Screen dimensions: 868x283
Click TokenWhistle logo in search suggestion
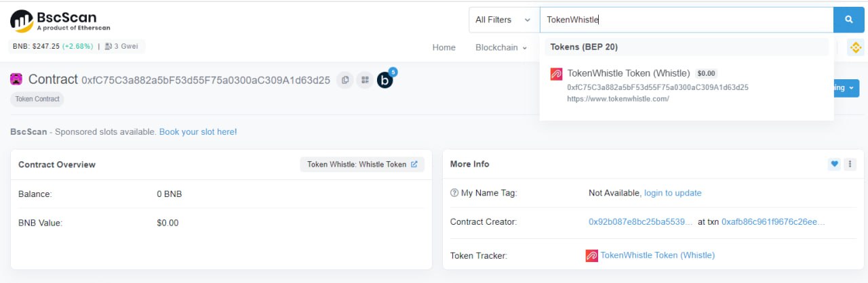[557, 74]
